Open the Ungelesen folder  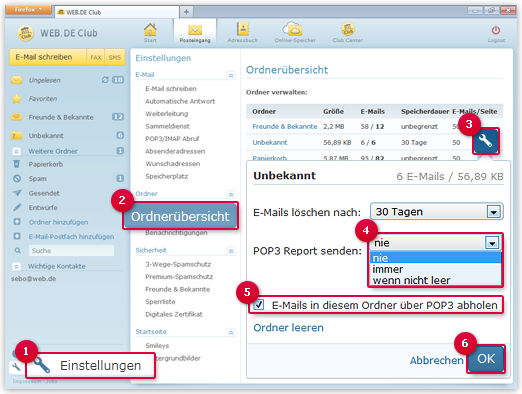click(x=44, y=80)
